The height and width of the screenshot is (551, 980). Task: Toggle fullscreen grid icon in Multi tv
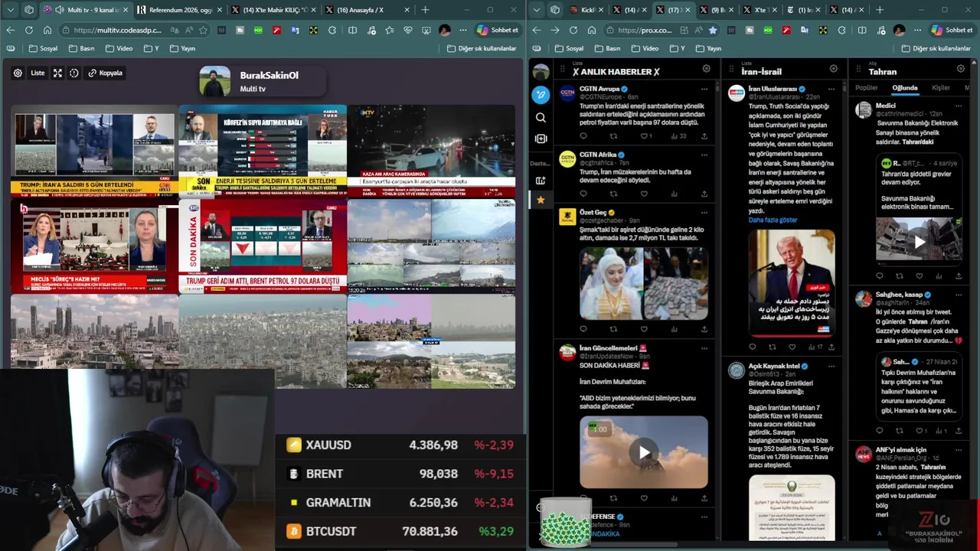(57, 73)
